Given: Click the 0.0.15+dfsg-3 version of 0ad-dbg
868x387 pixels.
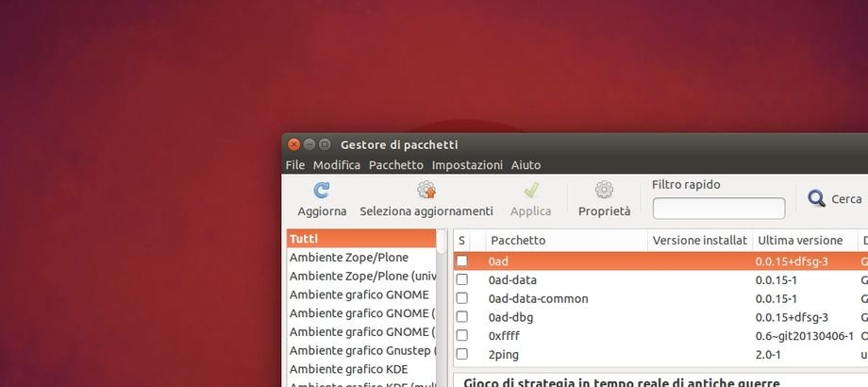Looking at the screenshot, I should click(792, 318).
